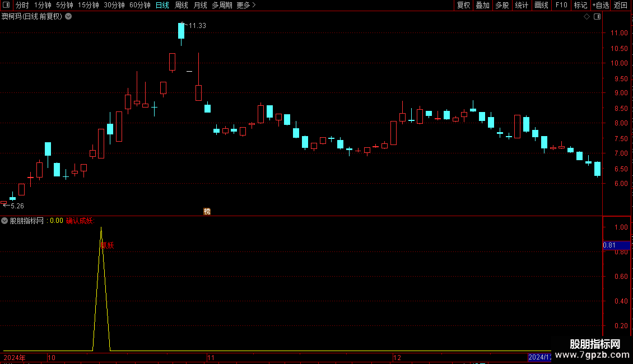Expand the 更多 periods menu
Screen dimensions: 633x364
coord(246,5)
